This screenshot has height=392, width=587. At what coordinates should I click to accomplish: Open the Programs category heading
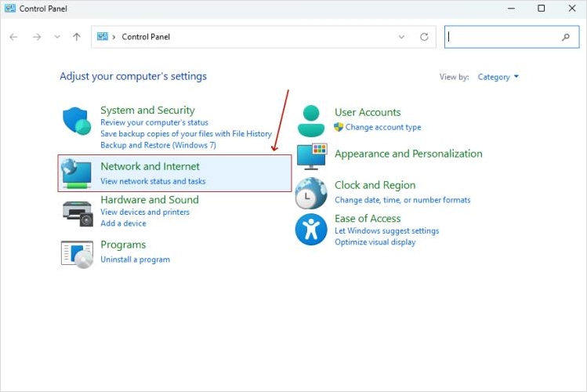click(x=123, y=245)
